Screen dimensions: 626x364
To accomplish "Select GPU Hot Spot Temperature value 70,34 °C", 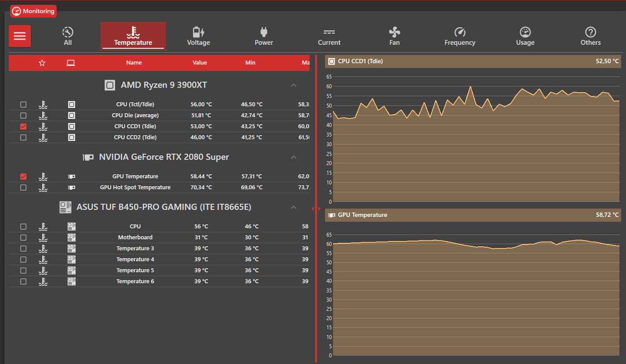I will (x=201, y=187).
